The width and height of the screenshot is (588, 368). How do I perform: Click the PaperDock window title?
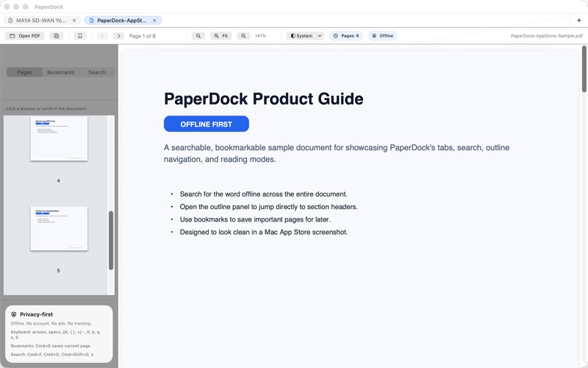coord(49,7)
